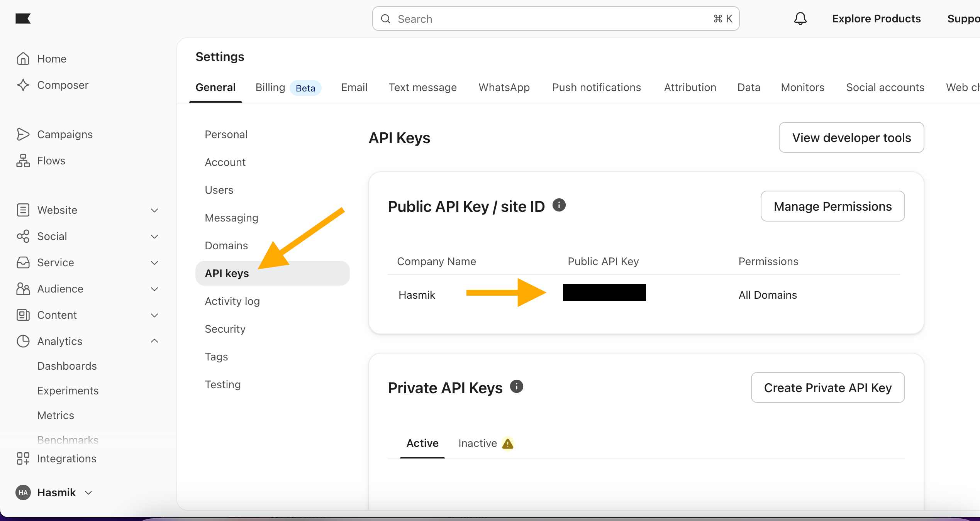Viewport: 980px width, 521px height.
Task: Click the Klaviyo flag logo
Action: click(x=23, y=18)
